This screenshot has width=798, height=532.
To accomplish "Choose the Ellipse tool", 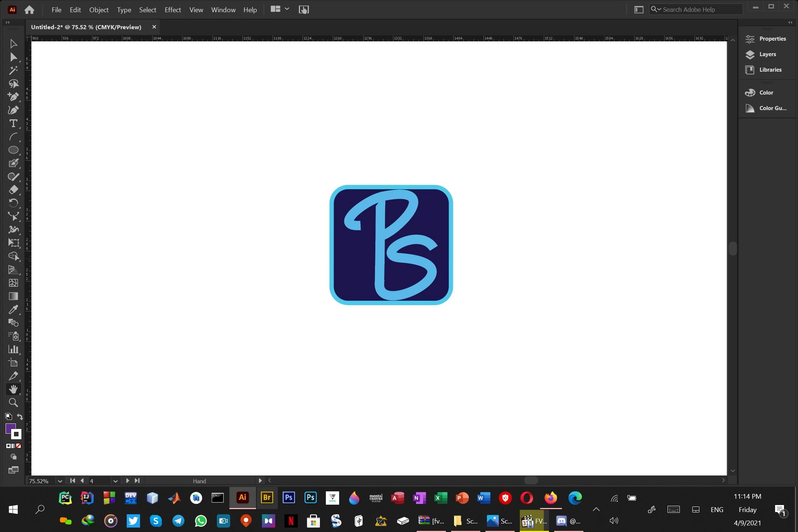I will [x=13, y=150].
